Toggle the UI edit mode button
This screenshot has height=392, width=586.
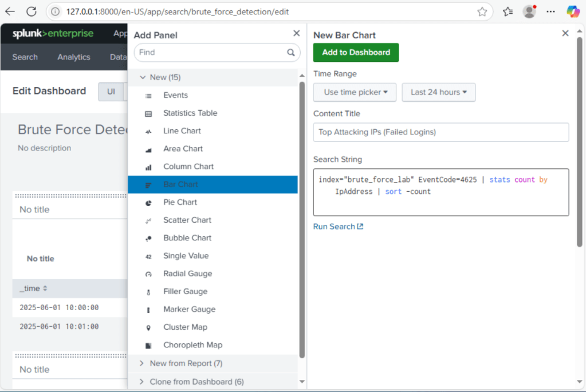click(111, 92)
